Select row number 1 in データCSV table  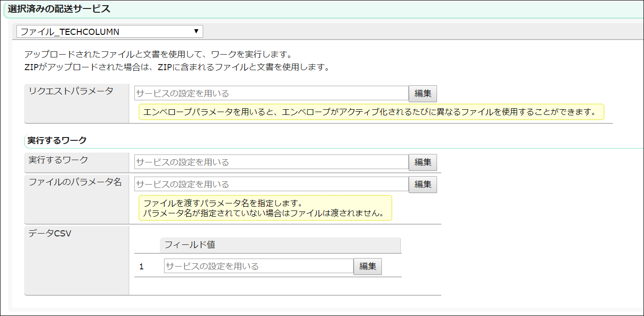tap(141, 267)
